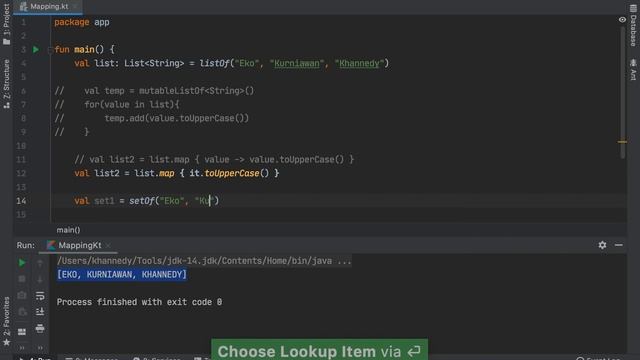
Task: Open the Structure tool window
Action: (6, 84)
